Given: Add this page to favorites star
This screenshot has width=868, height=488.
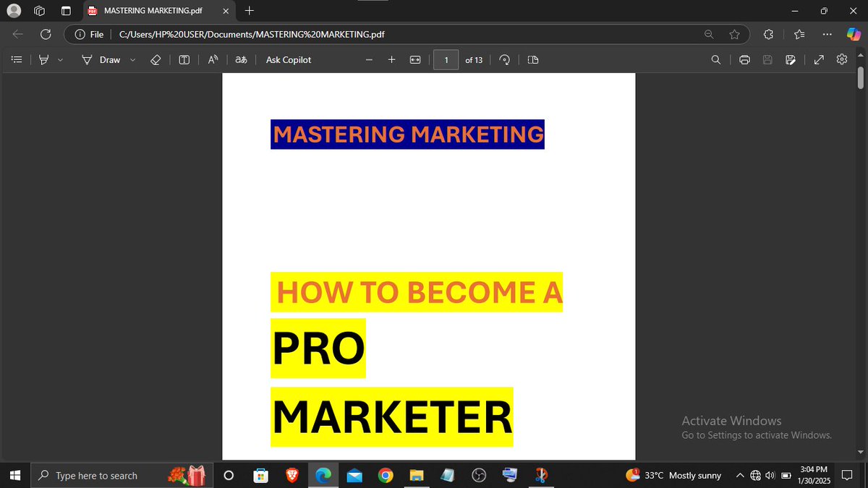Looking at the screenshot, I should tap(735, 34).
